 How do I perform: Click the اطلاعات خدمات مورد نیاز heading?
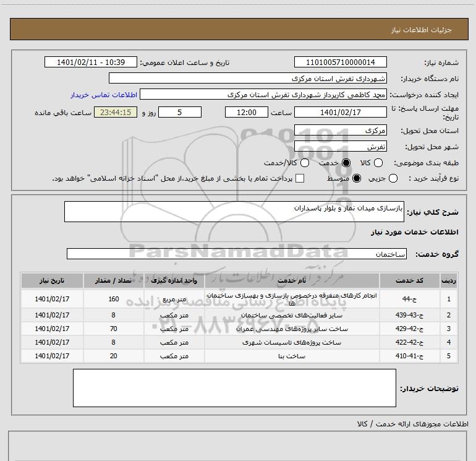point(414,232)
